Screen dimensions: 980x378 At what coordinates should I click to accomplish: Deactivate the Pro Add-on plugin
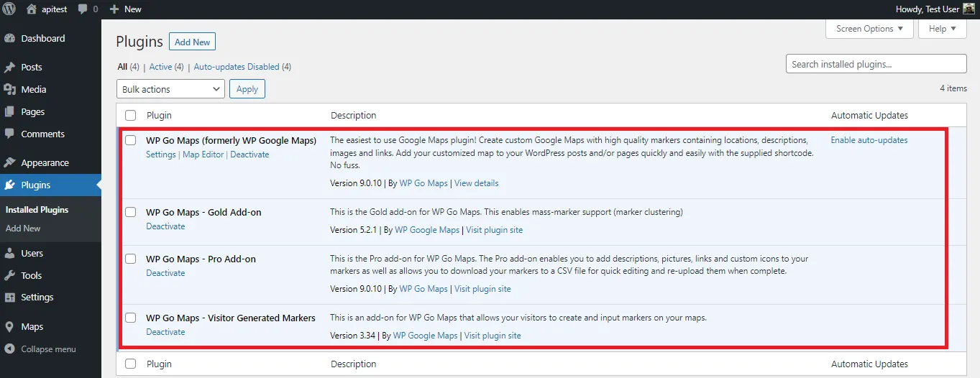165,273
